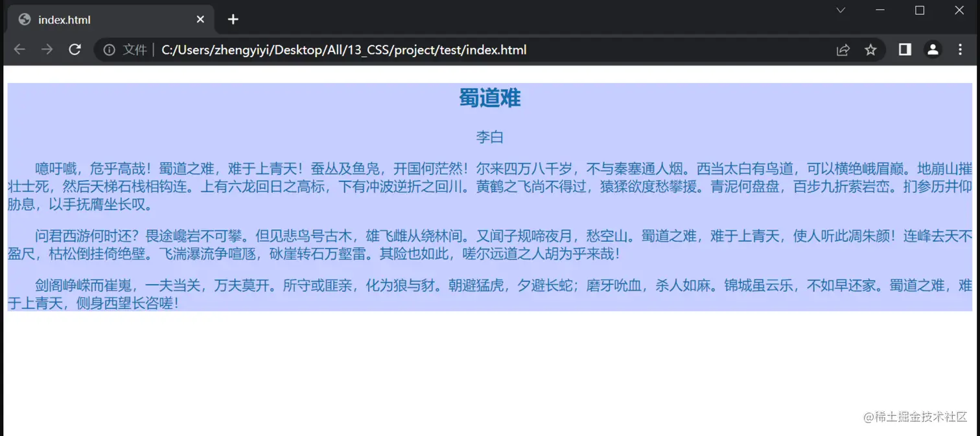
Task: Bookmark this page with star icon
Action: [870, 50]
